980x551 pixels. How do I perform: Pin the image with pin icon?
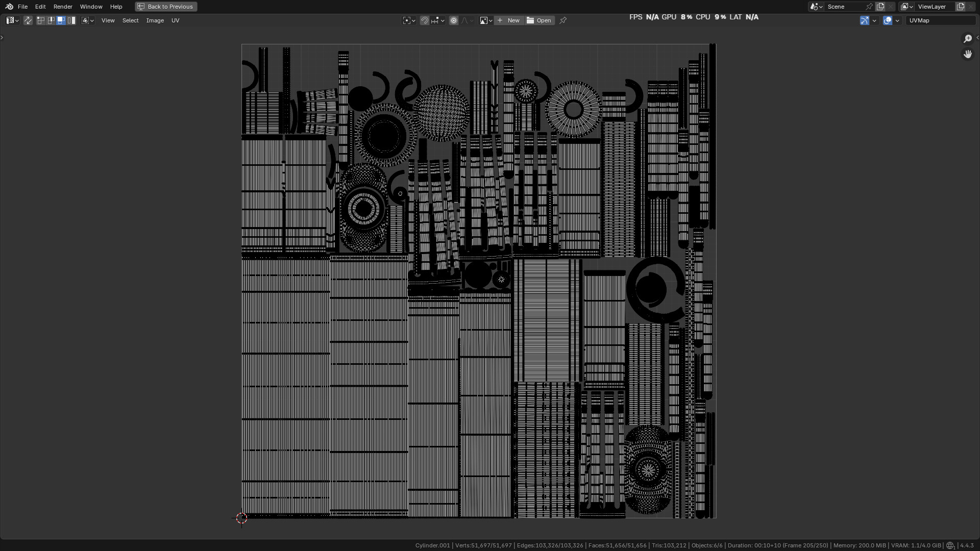[x=563, y=20]
